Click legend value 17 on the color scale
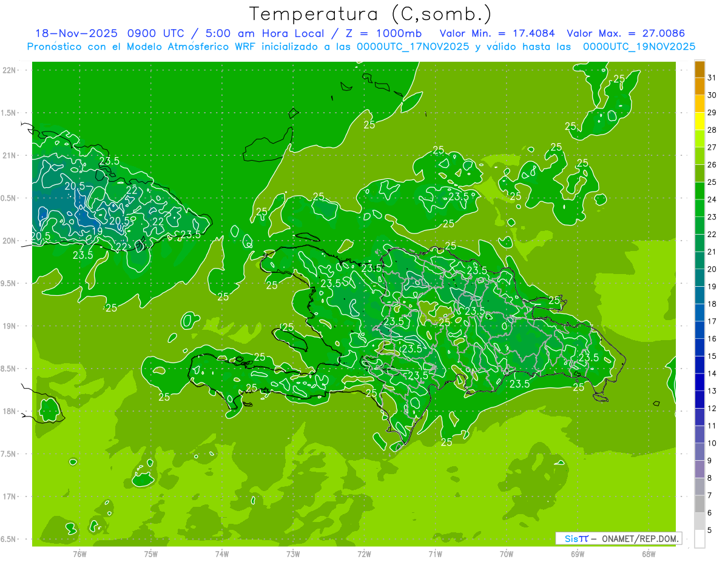This screenshot has width=728, height=562. click(x=712, y=321)
